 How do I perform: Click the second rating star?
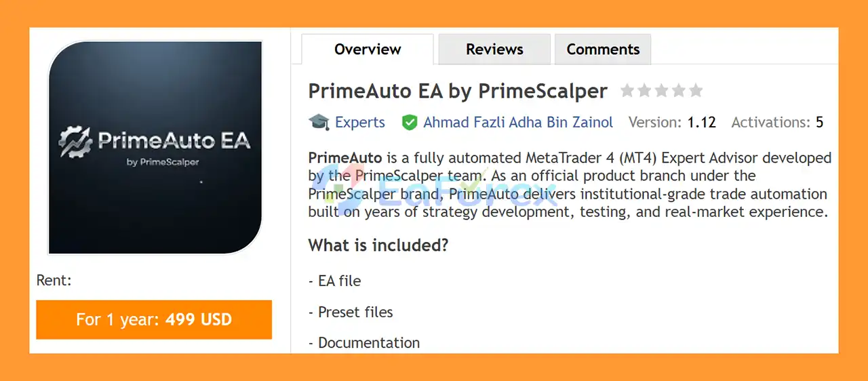coord(644,91)
